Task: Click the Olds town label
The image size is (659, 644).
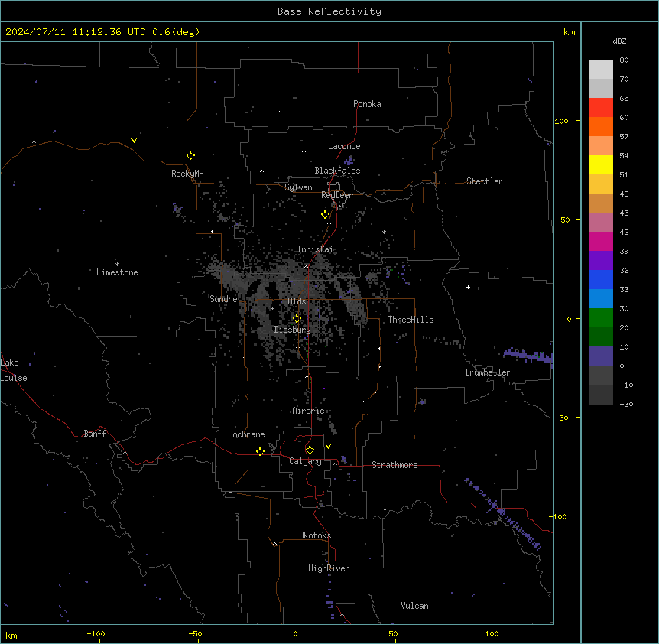Action: pos(297,301)
